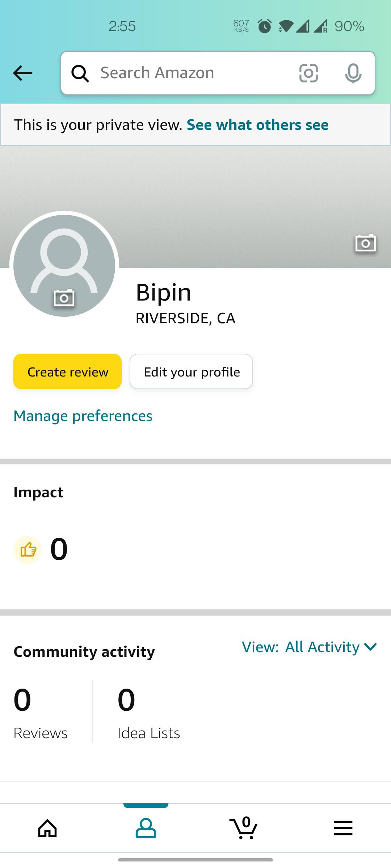Tap the microphone voice search icon

(353, 73)
